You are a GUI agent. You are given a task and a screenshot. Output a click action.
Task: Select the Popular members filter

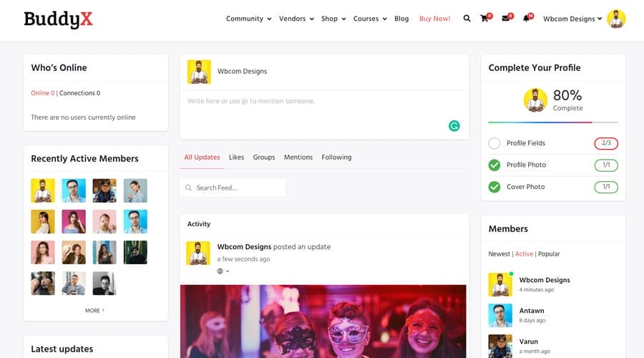pyautogui.click(x=549, y=253)
